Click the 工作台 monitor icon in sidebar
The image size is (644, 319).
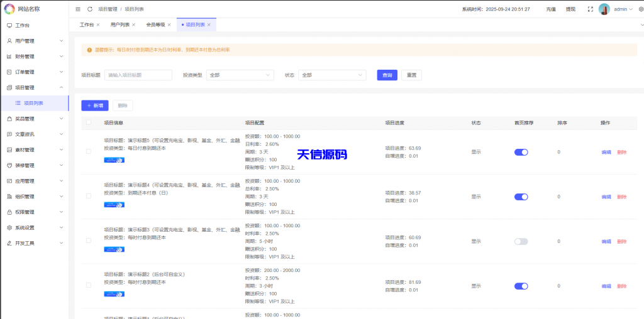[9, 25]
